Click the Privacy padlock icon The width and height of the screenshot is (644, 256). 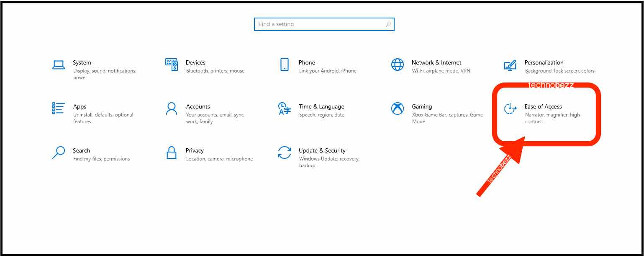click(172, 153)
